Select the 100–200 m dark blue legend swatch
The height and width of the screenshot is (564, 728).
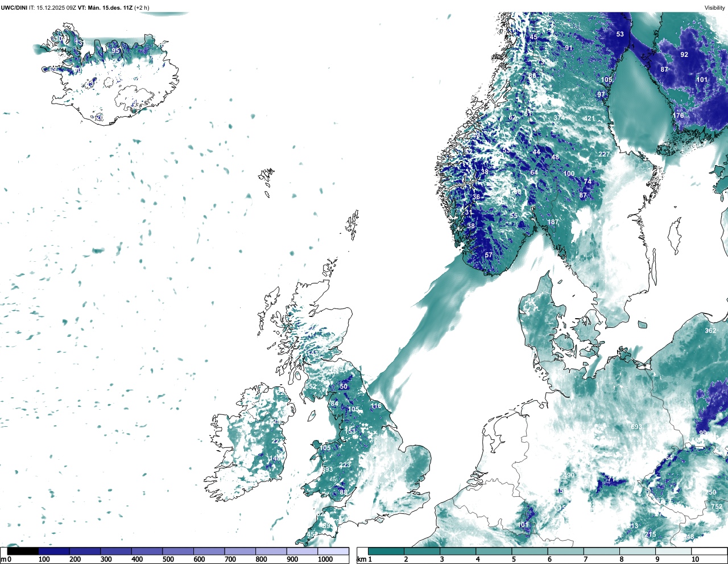point(54,551)
